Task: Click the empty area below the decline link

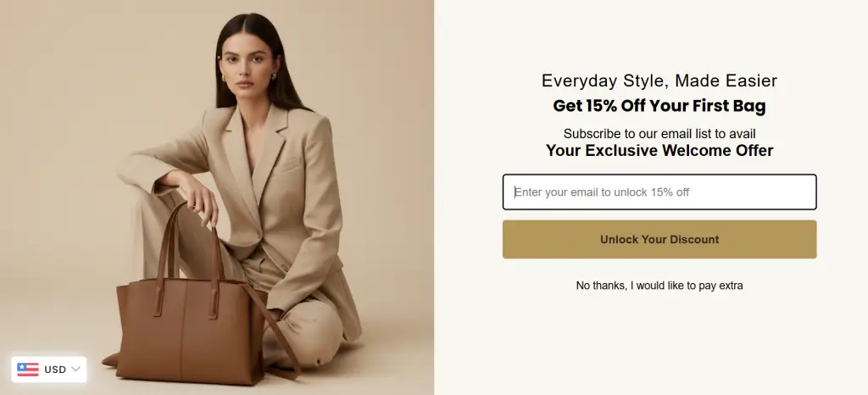Action: (659, 343)
